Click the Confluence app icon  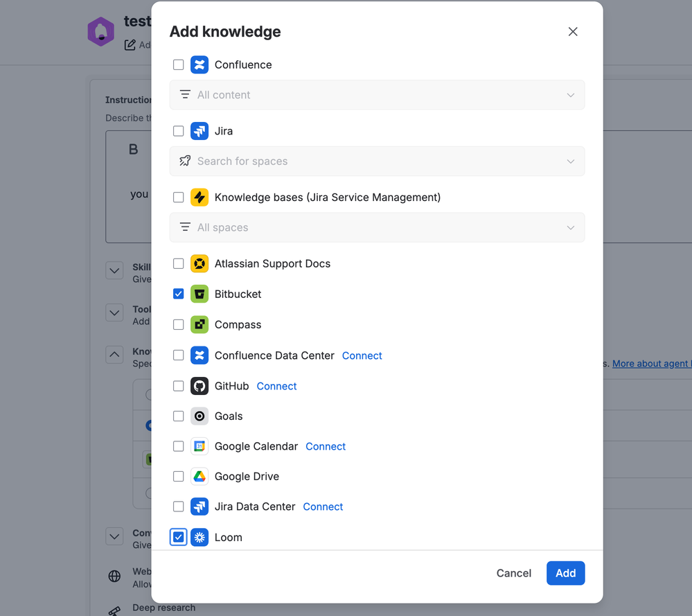pyautogui.click(x=199, y=64)
